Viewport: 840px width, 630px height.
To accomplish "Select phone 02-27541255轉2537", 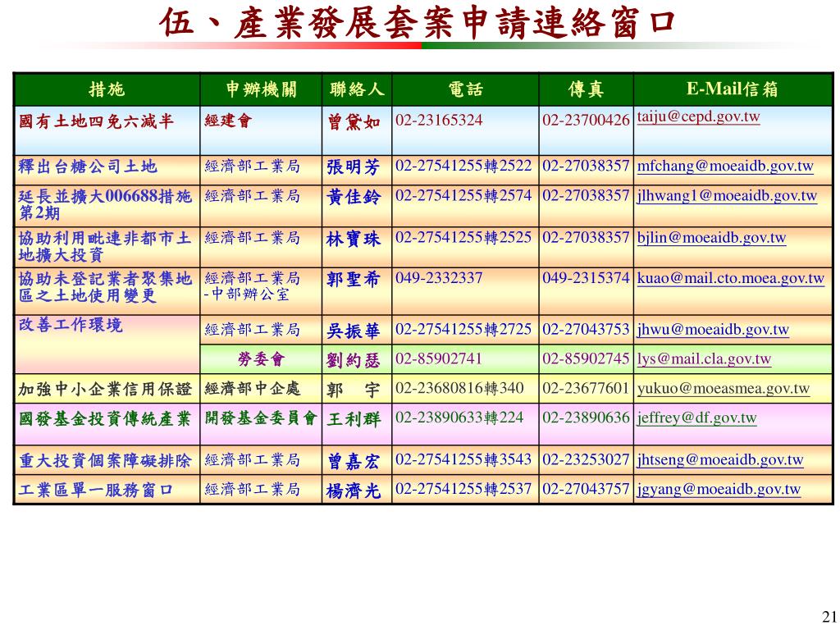I will click(x=463, y=489).
